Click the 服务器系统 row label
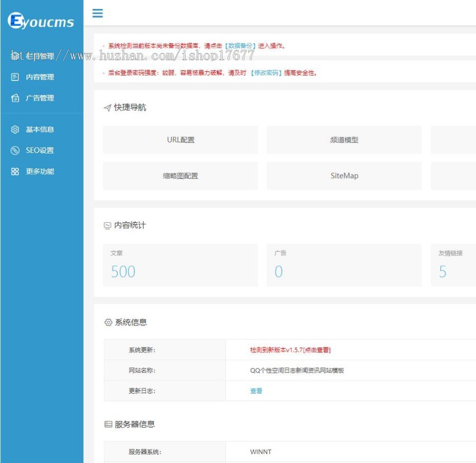This screenshot has height=463, width=476. coord(145,452)
